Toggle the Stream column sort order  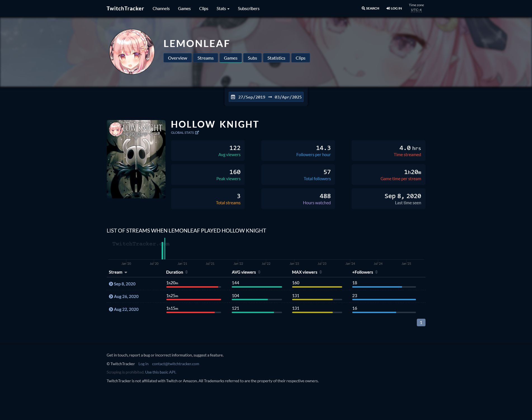pyautogui.click(x=118, y=272)
